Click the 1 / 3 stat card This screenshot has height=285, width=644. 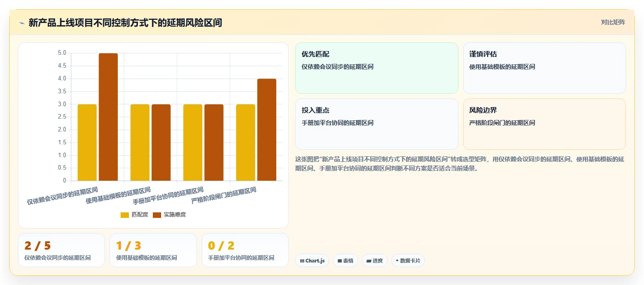pos(153,250)
